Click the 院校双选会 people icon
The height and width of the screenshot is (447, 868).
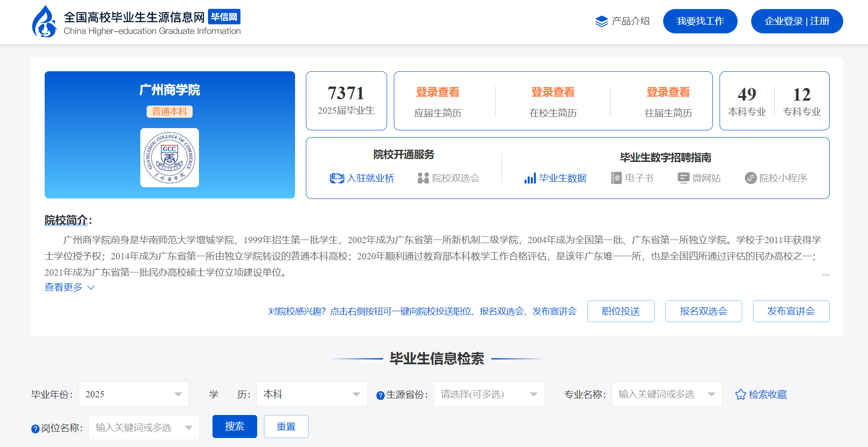click(423, 178)
